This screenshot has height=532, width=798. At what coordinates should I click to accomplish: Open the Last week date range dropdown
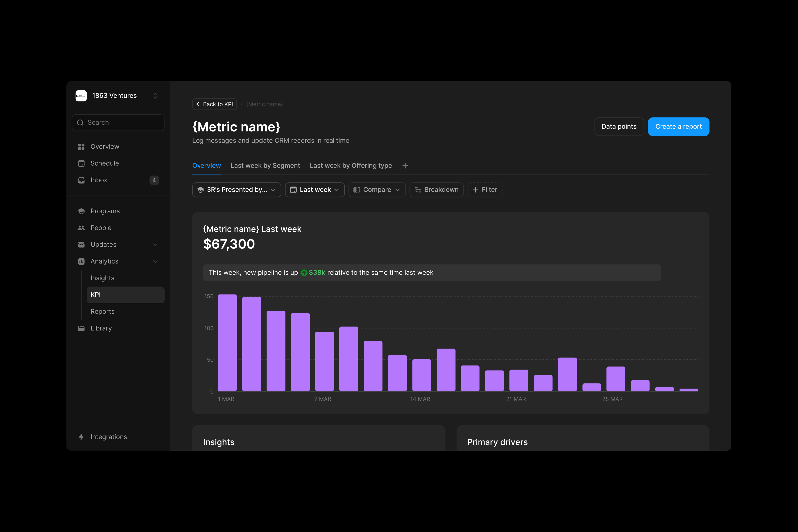point(315,190)
